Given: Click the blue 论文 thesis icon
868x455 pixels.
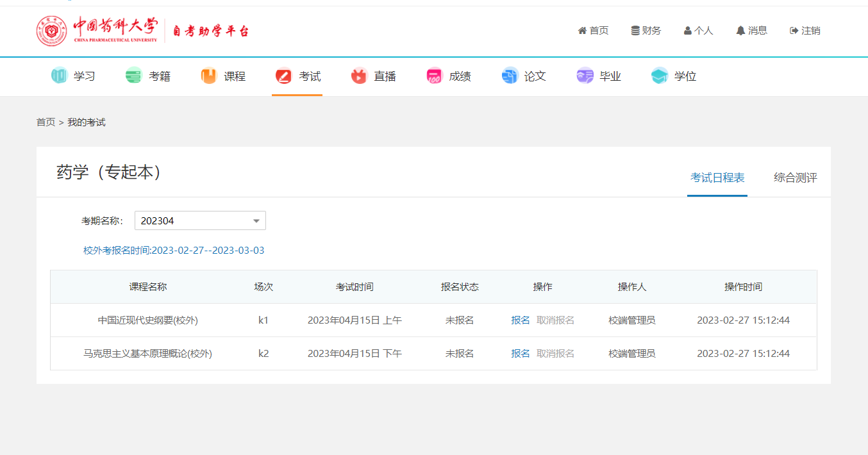Looking at the screenshot, I should click(510, 76).
